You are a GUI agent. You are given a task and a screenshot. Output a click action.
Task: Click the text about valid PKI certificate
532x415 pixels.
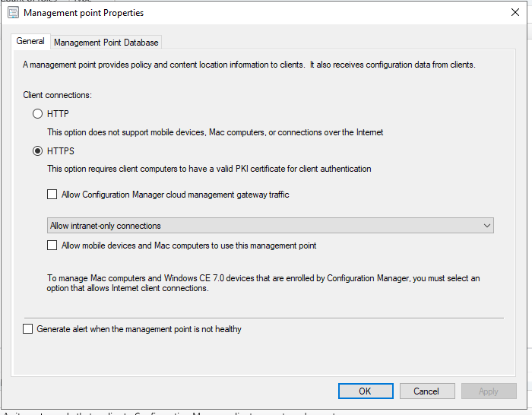(x=209, y=169)
